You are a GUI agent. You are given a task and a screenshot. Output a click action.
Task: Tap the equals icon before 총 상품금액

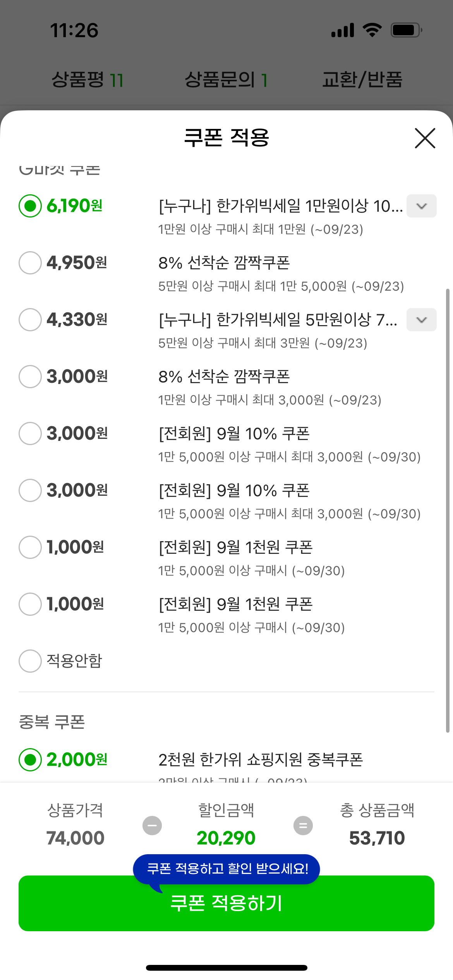[303, 826]
